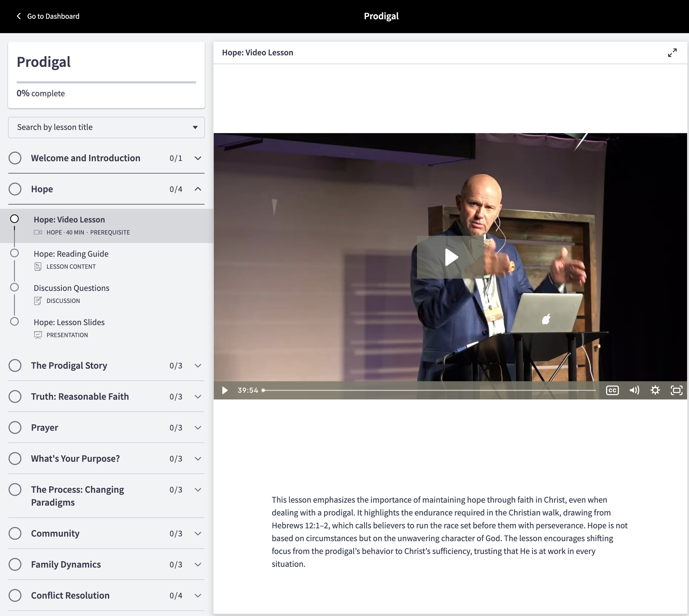The width and height of the screenshot is (689, 616).
Task: Expand the lesson panel with the diagonal arrows icon
Action: [672, 52]
